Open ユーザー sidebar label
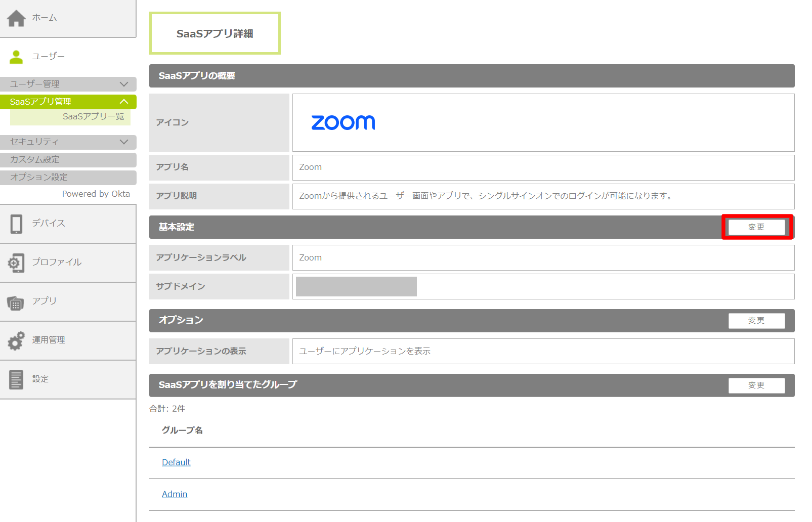This screenshot has width=812, height=522. coord(49,56)
